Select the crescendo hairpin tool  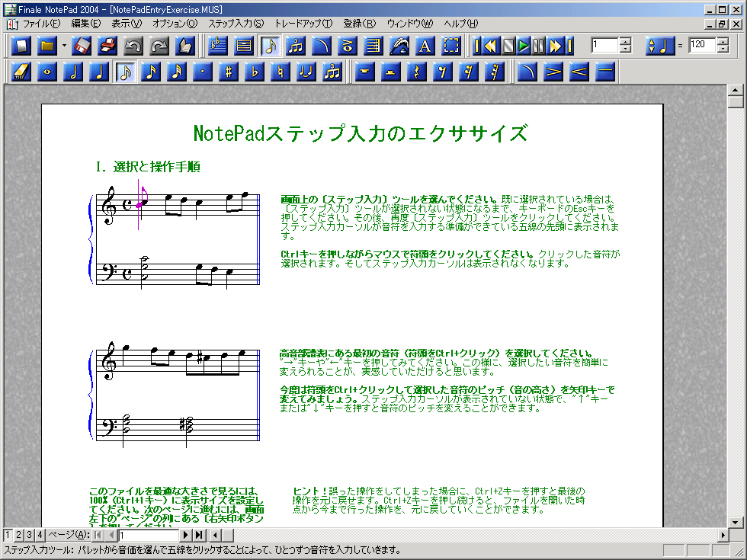click(x=579, y=72)
